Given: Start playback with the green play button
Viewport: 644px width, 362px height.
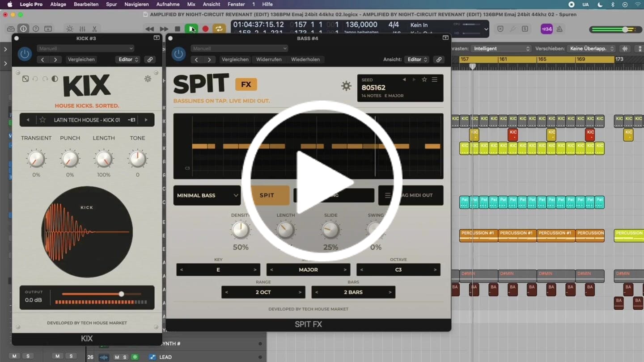Looking at the screenshot, I should click(x=191, y=29).
